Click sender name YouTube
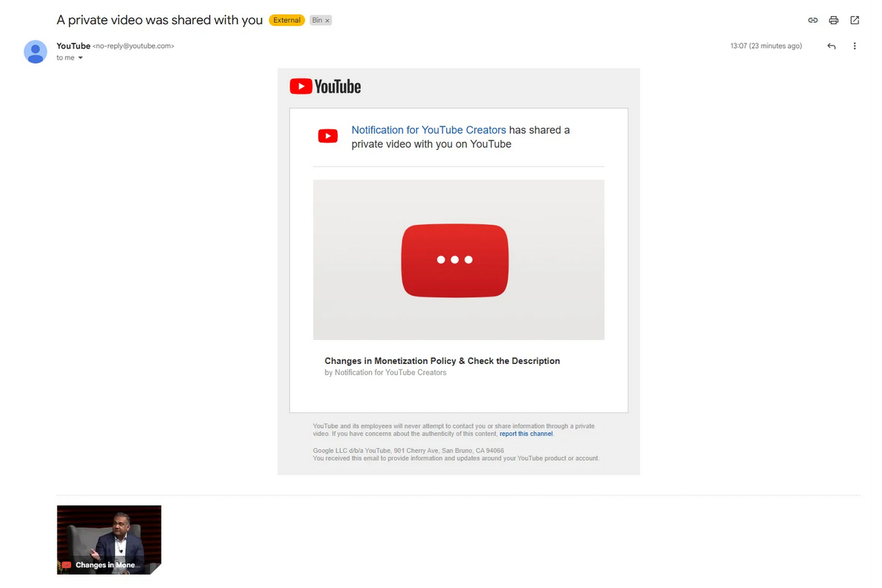Image resolution: width=882 pixels, height=588 pixels. coord(73,46)
